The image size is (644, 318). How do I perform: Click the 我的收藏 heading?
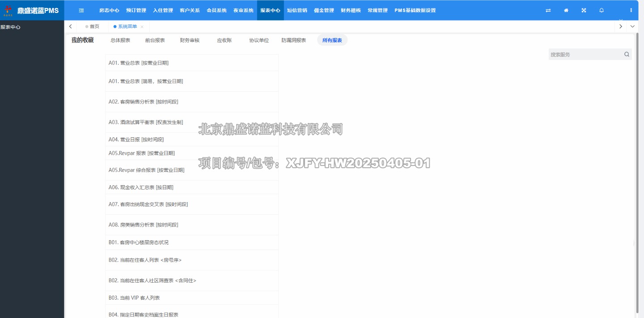pyautogui.click(x=83, y=40)
